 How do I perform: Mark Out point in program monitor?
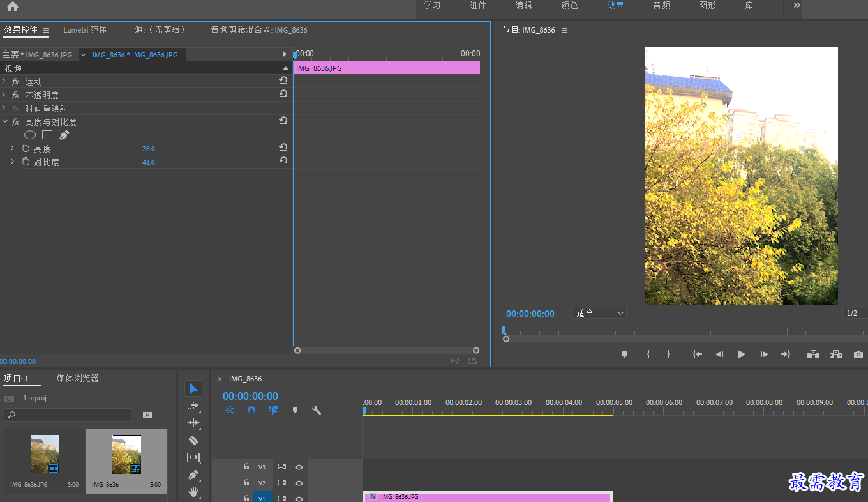click(668, 354)
